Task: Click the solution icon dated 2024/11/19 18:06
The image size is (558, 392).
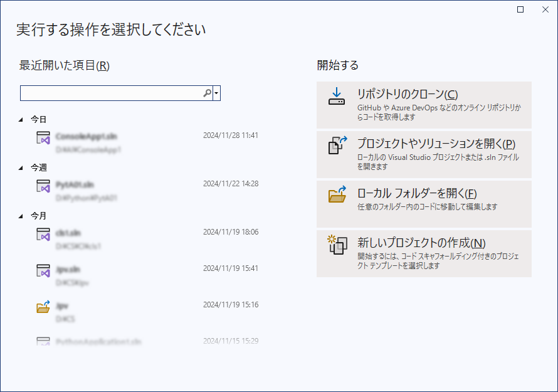Action: 43,235
